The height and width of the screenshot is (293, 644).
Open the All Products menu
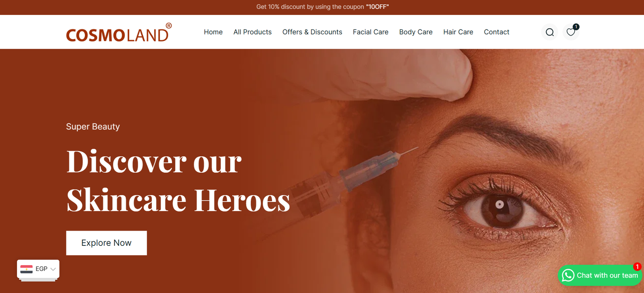pyautogui.click(x=252, y=32)
